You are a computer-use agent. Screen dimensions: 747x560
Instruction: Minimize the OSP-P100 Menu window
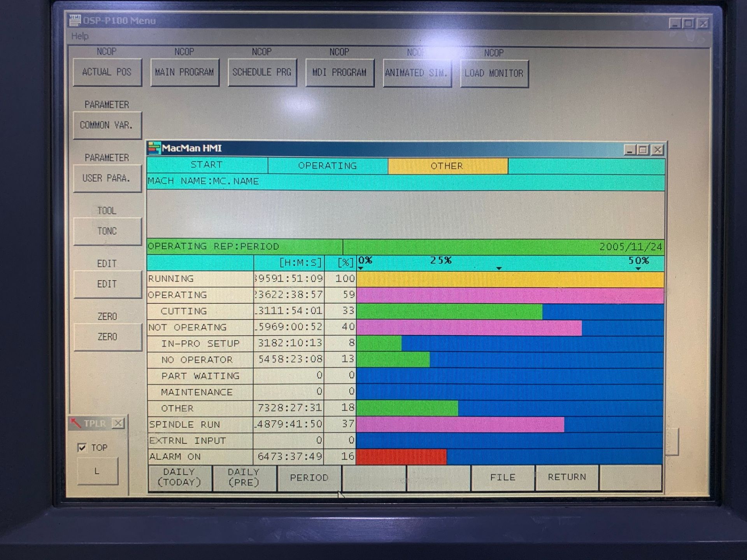675,23
